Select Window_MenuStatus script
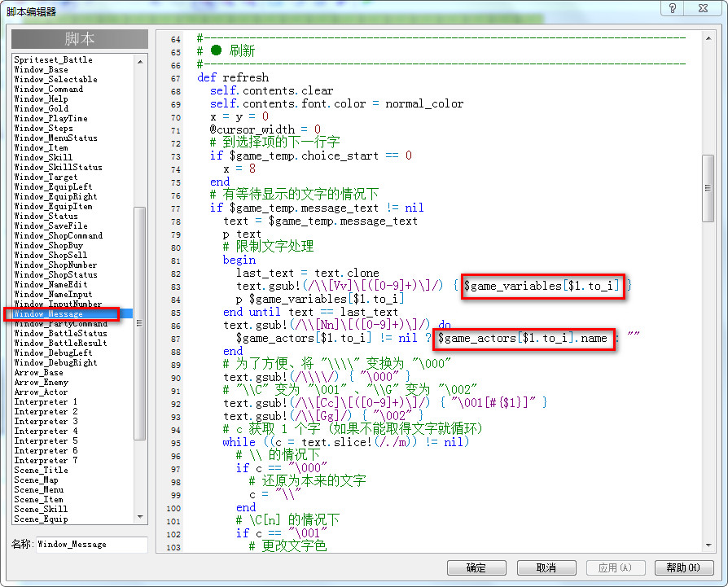This screenshot has width=728, height=587. pos(55,138)
